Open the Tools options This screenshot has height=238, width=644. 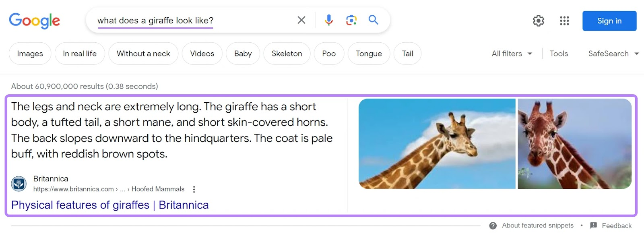558,53
